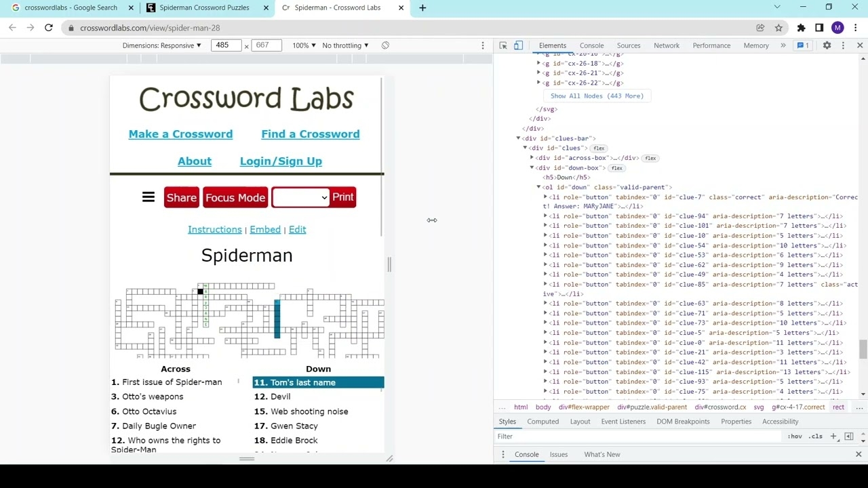Open the Make a Crossword link
This screenshot has width=868, height=488.
point(180,134)
